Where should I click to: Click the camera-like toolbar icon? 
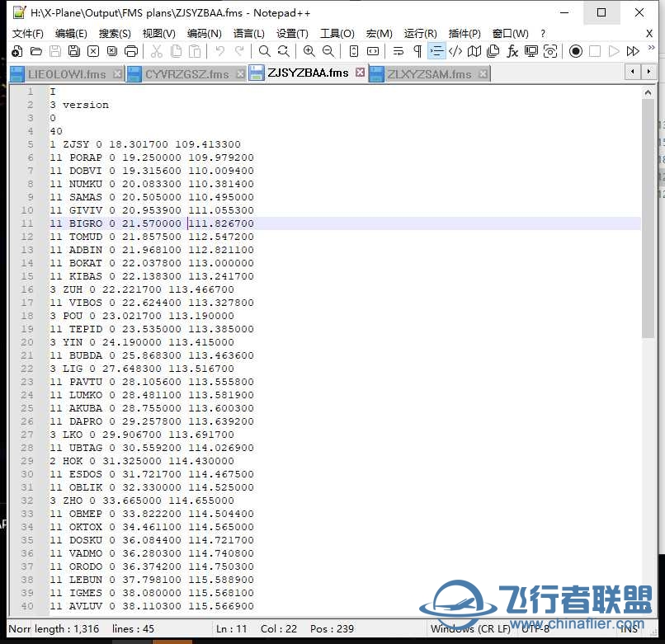tap(550, 51)
